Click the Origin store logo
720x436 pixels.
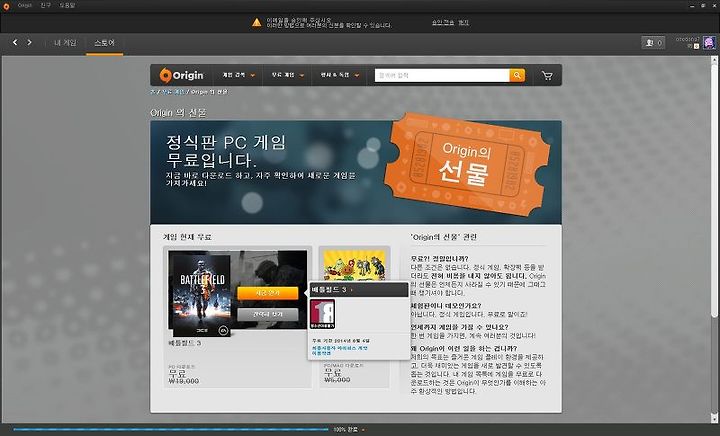tap(181, 75)
